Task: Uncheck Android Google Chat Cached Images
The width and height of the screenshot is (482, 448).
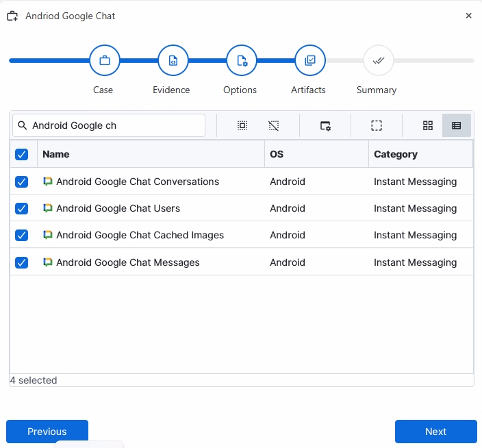Action: (22, 235)
